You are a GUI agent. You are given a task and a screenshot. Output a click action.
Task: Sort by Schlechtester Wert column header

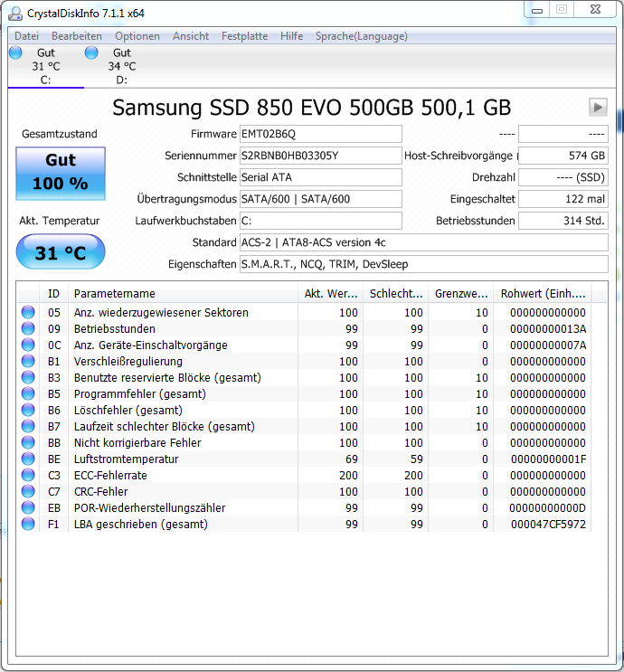(396, 294)
